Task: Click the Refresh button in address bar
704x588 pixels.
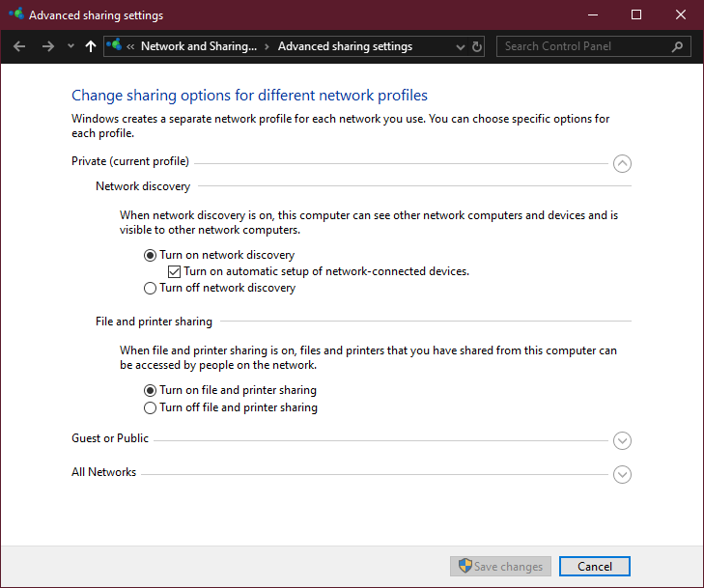Action: (x=477, y=46)
